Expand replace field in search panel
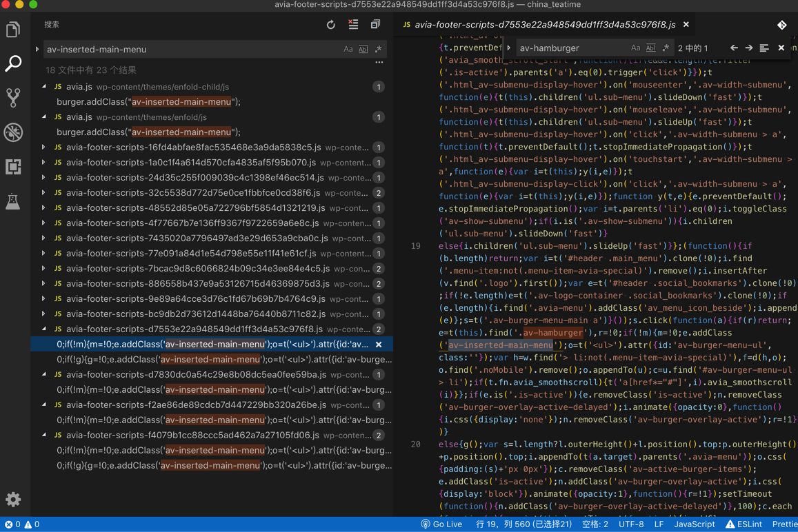 (x=37, y=50)
